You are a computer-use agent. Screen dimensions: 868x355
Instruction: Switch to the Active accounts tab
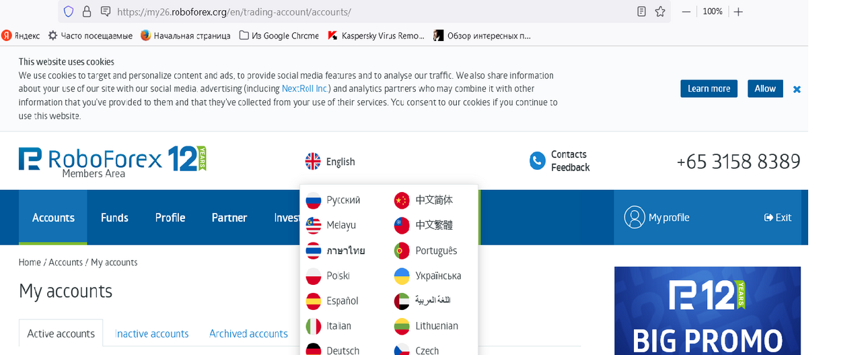(61, 333)
